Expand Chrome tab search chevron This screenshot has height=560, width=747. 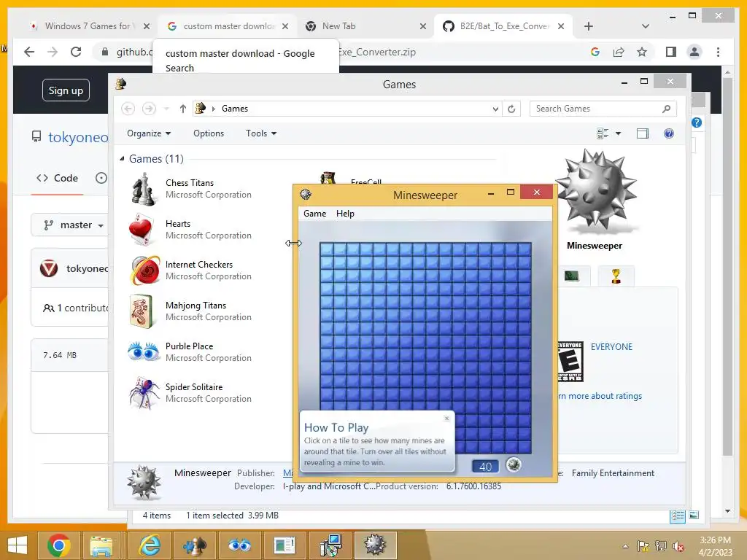[646, 26]
